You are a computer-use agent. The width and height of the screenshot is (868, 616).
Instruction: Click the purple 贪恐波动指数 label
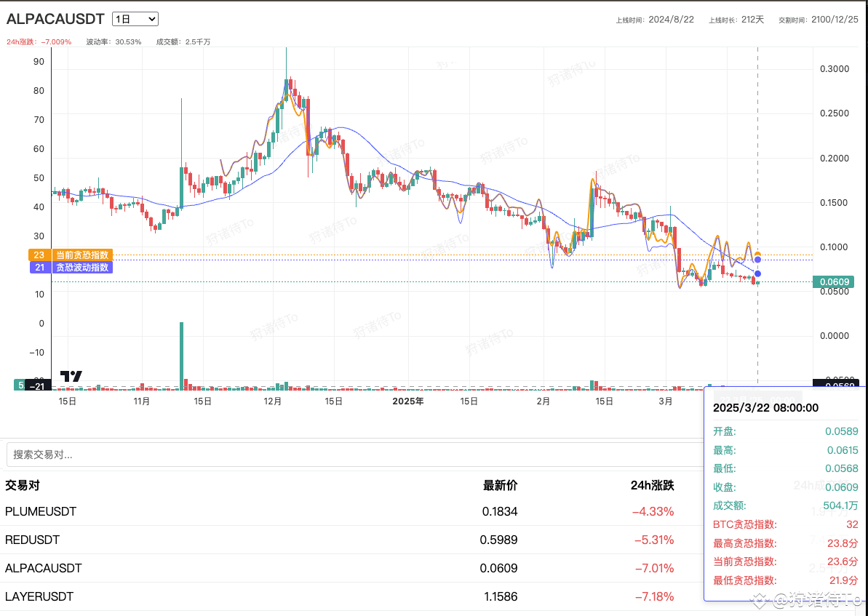(x=84, y=268)
